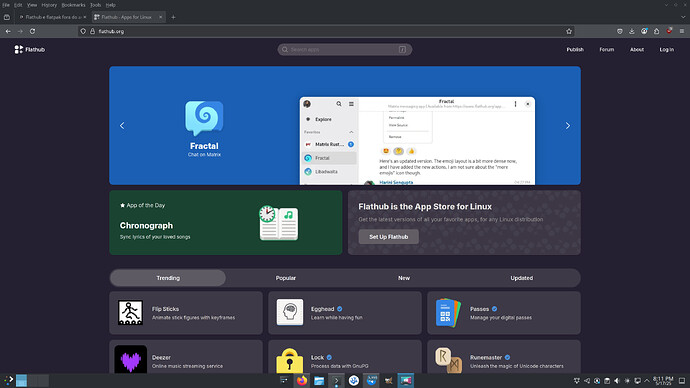The height and width of the screenshot is (388, 690).
Task: Open the Deezer app card
Action: [x=186, y=357]
